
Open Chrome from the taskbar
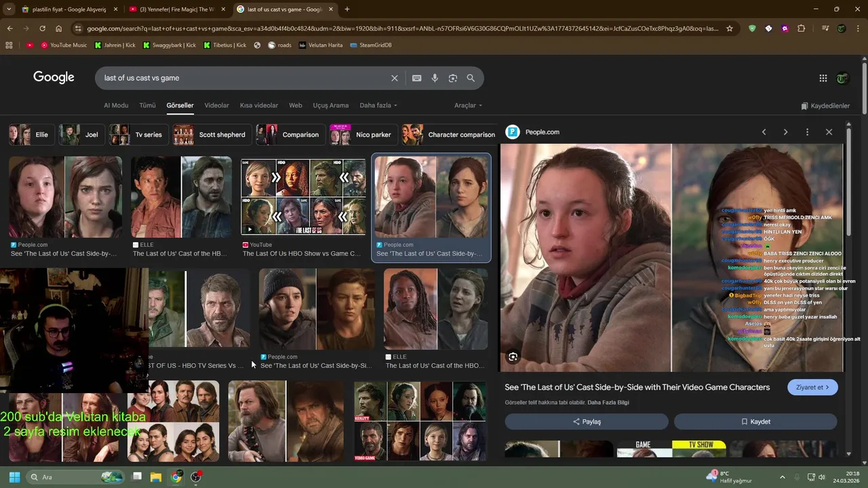coord(176,477)
